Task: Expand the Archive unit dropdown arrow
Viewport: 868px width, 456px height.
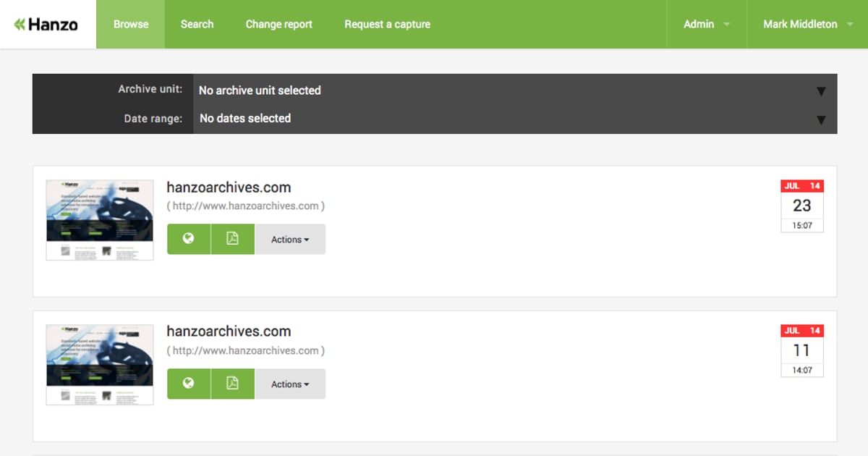Action: 821,91
